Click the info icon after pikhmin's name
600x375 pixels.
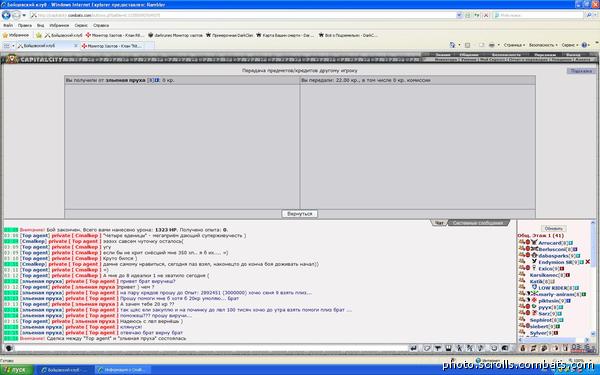[x=569, y=301]
